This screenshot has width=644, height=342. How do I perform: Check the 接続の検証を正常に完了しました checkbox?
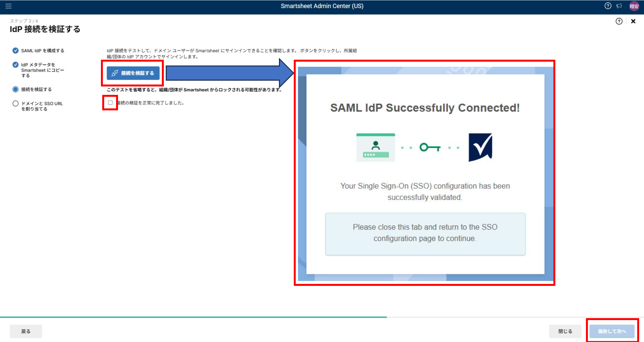[110, 103]
